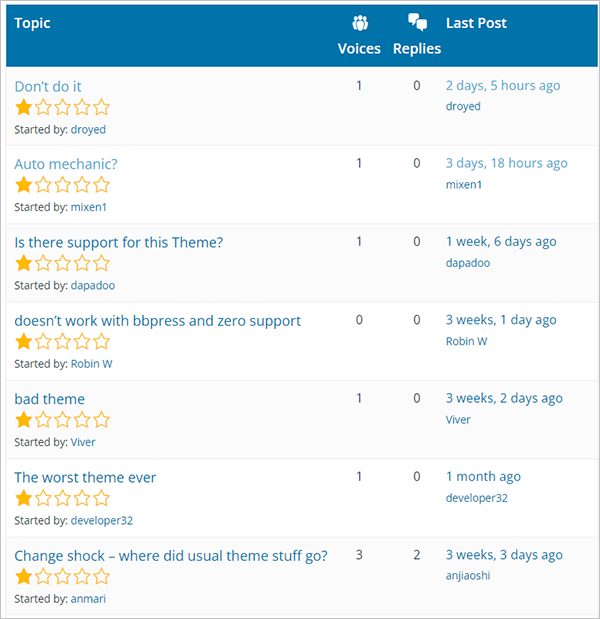Go to last post "2 days, 5 hours ago"
Image resolution: width=600 pixels, height=619 pixels.
[x=503, y=85]
